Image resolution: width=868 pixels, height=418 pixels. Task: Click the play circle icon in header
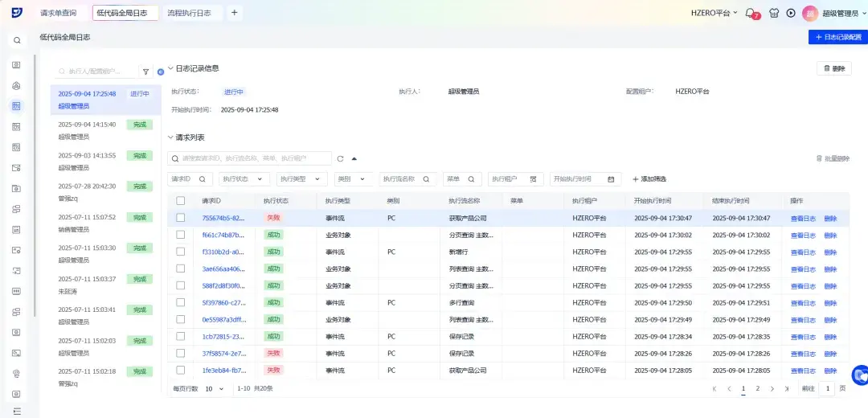point(791,13)
